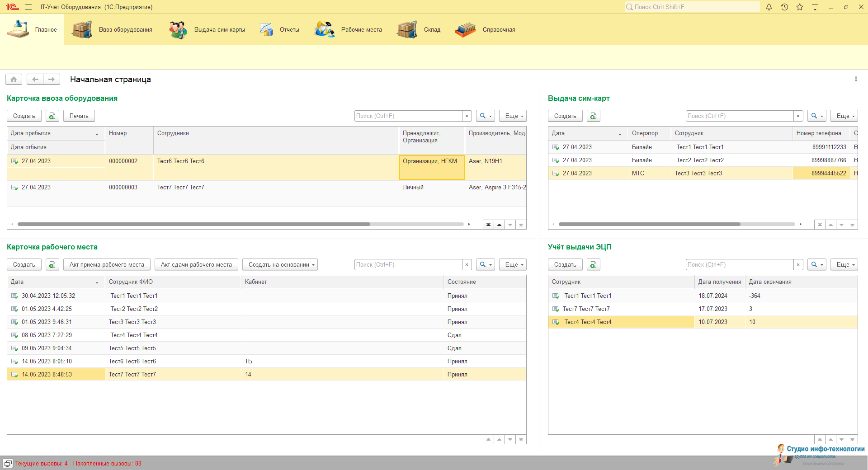This screenshot has height=470, width=868.
Task: Select the row for Тест5 Тест5 Тест5 workplace
Action: click(132, 348)
